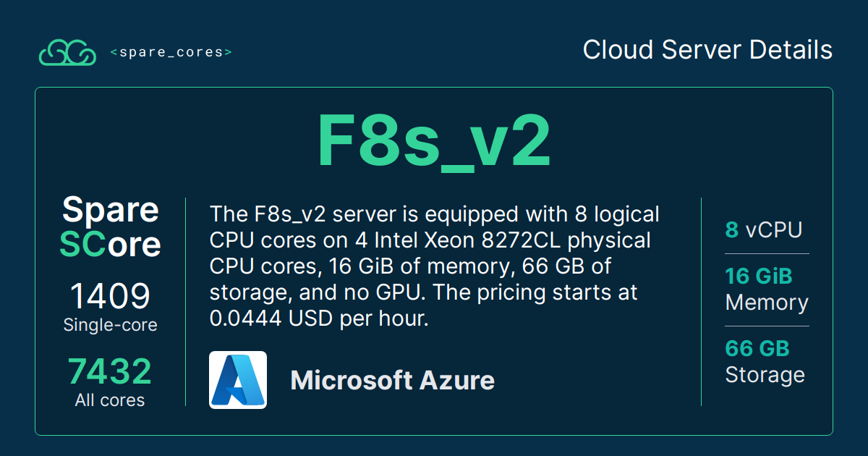Click the Microsoft Azure logo icon
The image size is (868, 456).
(x=238, y=380)
